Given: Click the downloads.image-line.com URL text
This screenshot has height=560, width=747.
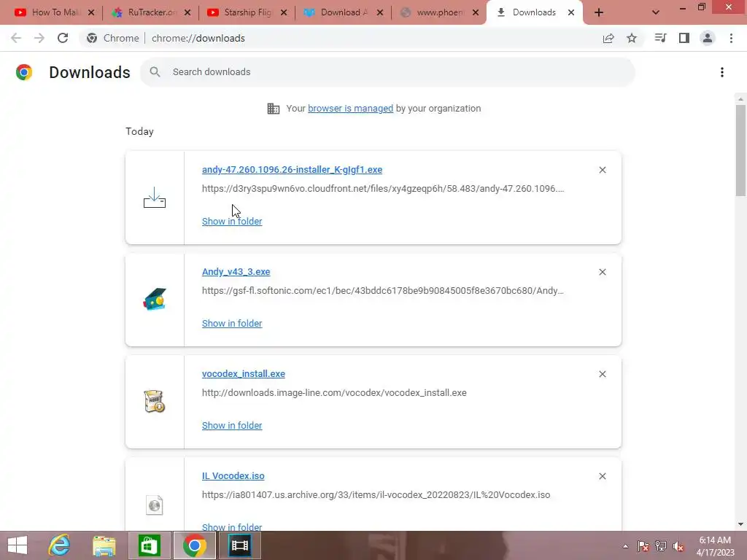Looking at the screenshot, I should click(334, 393).
